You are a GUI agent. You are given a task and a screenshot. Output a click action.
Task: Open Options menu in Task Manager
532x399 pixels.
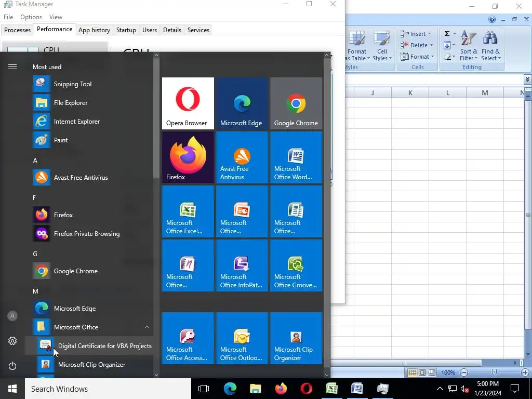click(31, 17)
